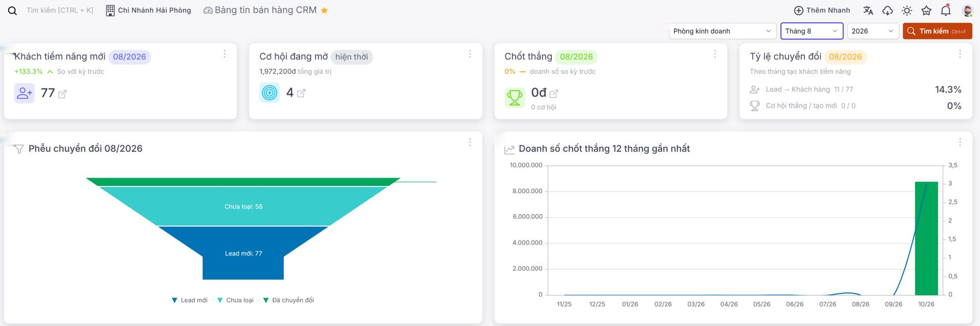Screen dimensions: 980x326
Task: Open options menu on Tỷ lệ chuyển đổi card
Action: [960, 54]
